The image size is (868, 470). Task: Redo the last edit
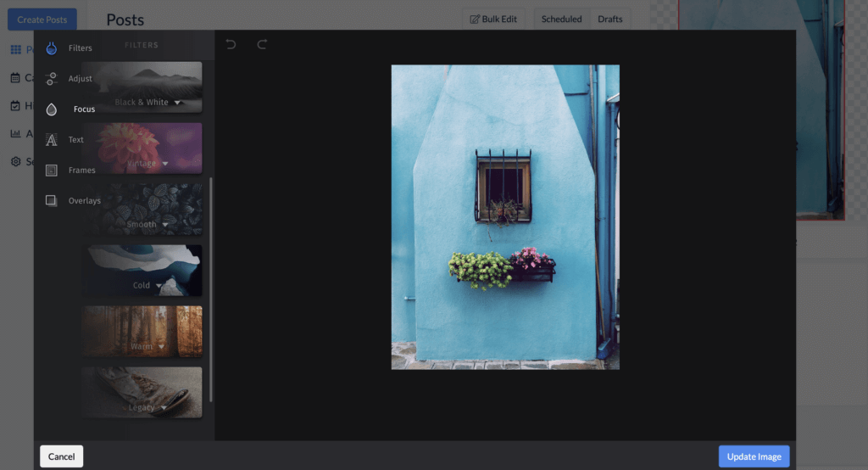coord(263,44)
